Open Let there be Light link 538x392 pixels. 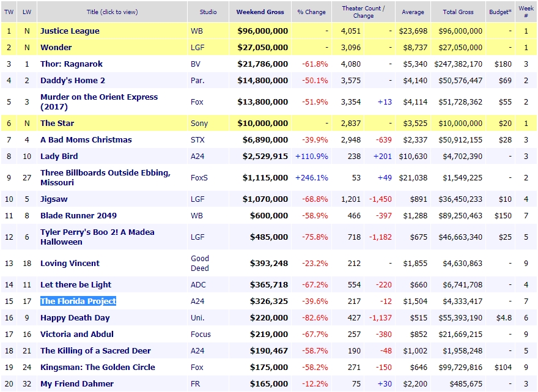pyautogui.click(x=76, y=284)
